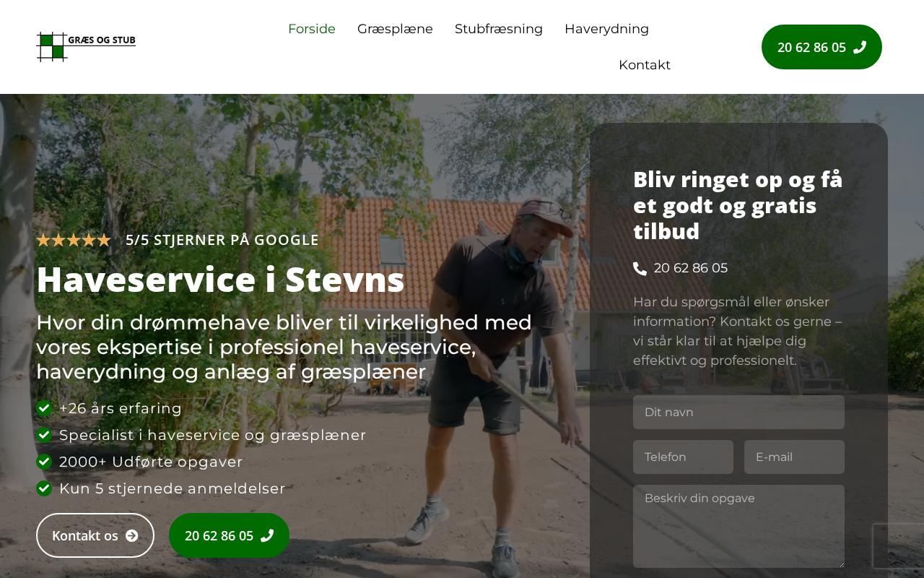Image resolution: width=924 pixels, height=578 pixels.
Task: Navigate to Kontakt in the menu
Action: [x=645, y=65]
